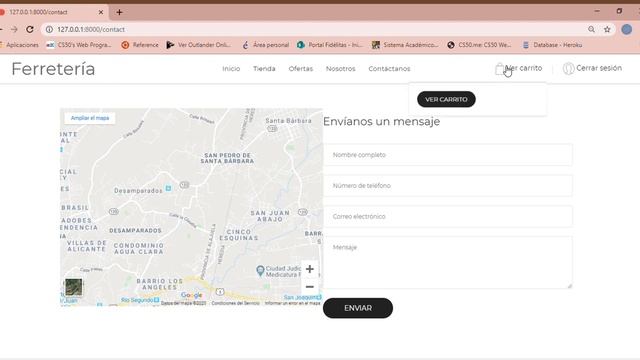The height and width of the screenshot is (360, 640).
Task: Open Aplicaciones bookmark
Action: coord(20,45)
